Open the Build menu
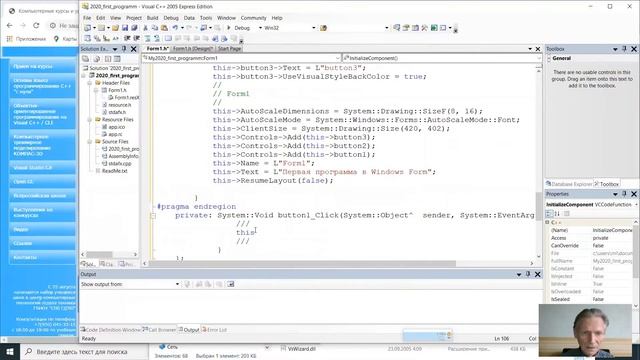640x360 pixels. tap(152, 18)
